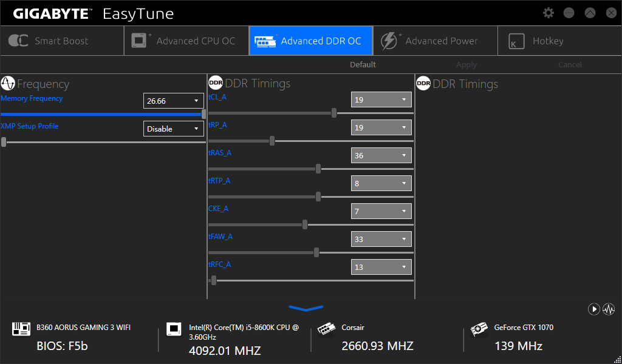
Task: Open the Memory Frequency dropdown
Action: (x=173, y=101)
